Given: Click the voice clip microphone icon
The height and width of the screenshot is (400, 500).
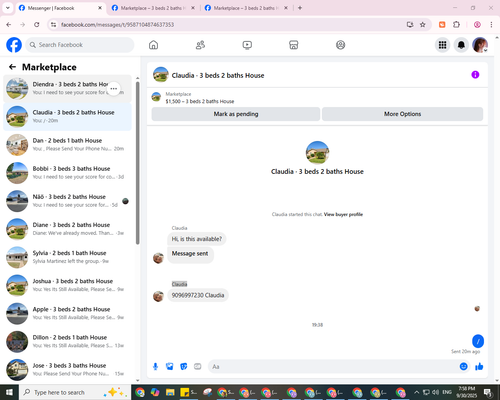Looking at the screenshot, I should 155,367.
